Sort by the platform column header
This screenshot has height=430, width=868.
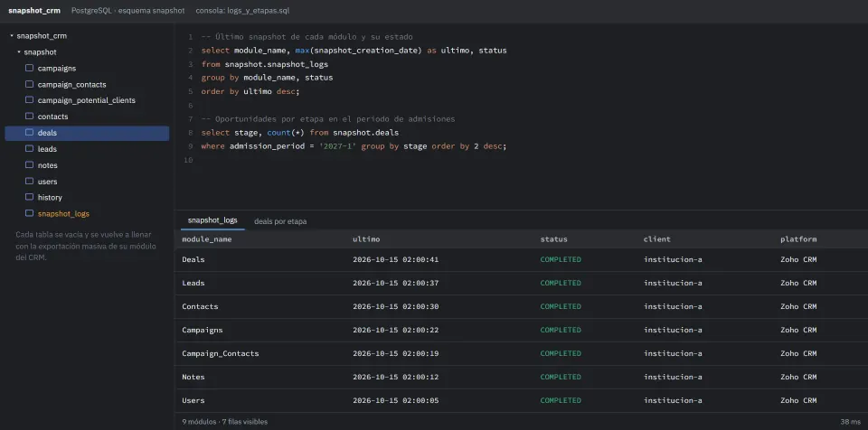click(798, 239)
